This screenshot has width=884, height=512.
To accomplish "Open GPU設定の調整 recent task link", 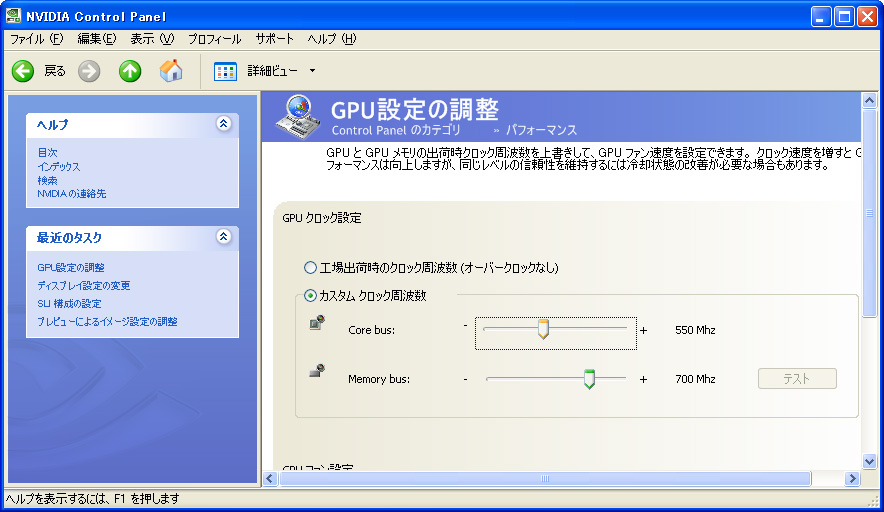I will pyautogui.click(x=71, y=267).
